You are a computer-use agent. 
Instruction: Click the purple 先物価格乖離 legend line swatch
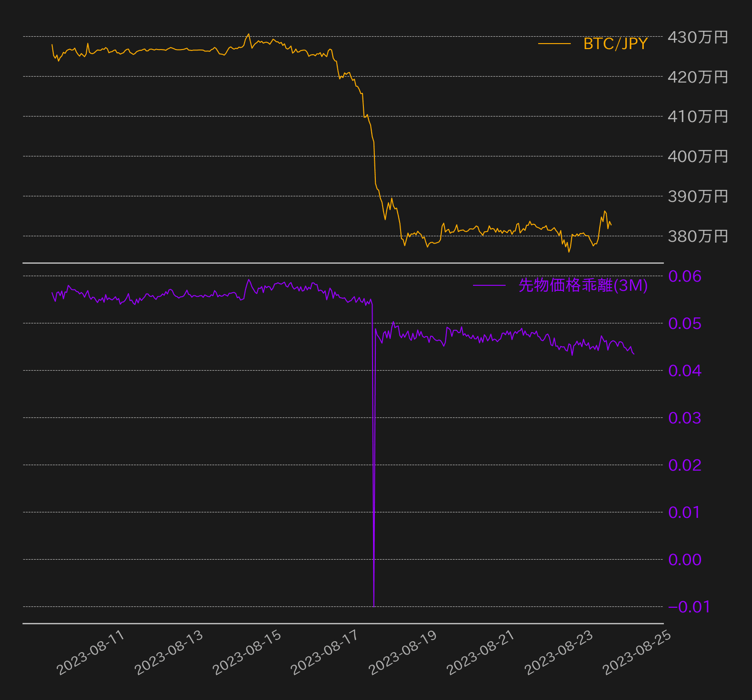[x=489, y=286]
